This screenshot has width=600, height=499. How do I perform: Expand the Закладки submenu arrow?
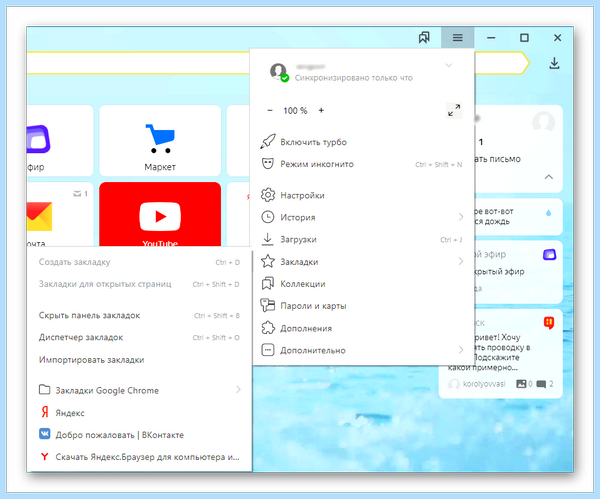coord(461,261)
